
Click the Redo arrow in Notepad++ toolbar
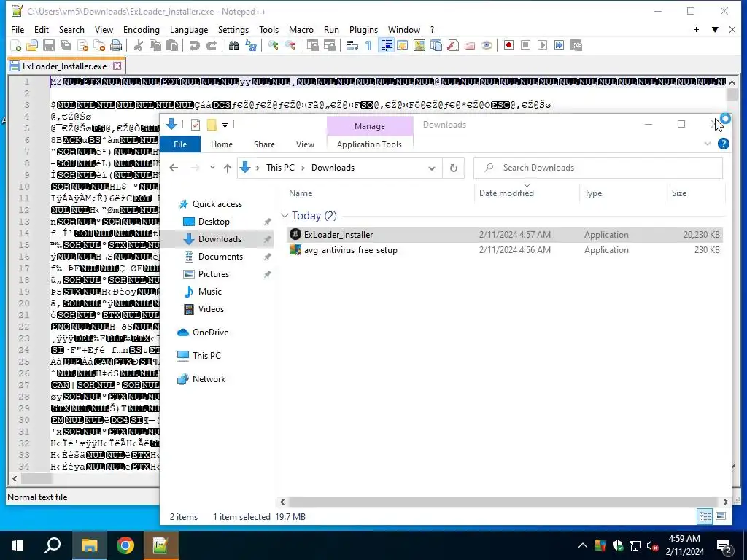point(211,46)
